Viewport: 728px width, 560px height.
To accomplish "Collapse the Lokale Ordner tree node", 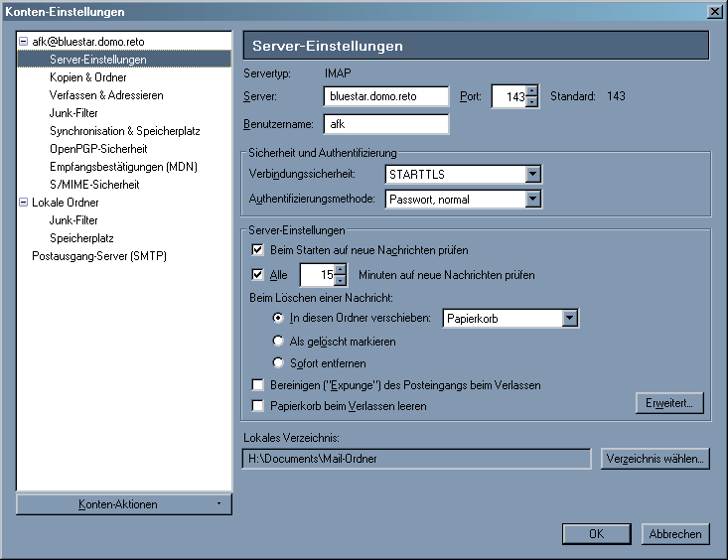I will coord(24,203).
